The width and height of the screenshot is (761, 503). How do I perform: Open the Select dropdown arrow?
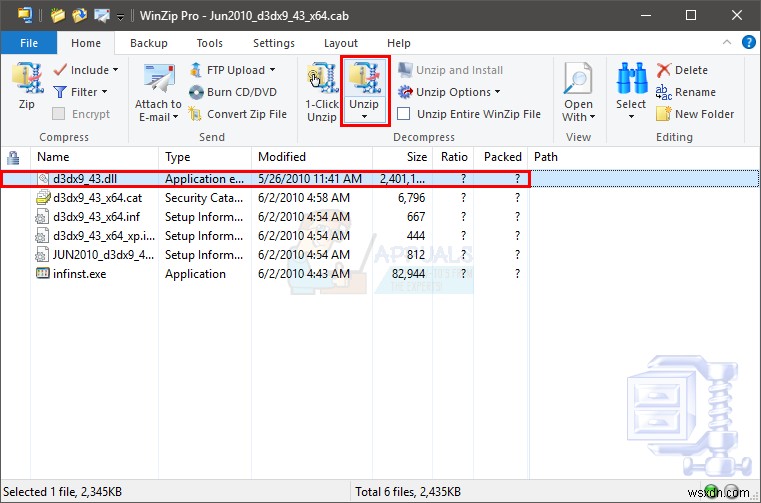point(631,117)
